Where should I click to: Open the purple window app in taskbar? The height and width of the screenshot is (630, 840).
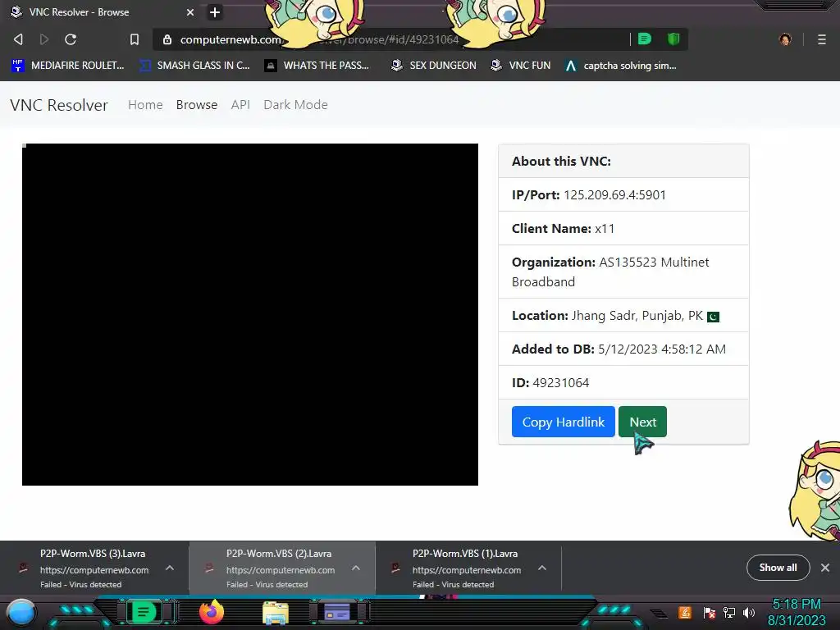pyautogui.click(x=337, y=612)
